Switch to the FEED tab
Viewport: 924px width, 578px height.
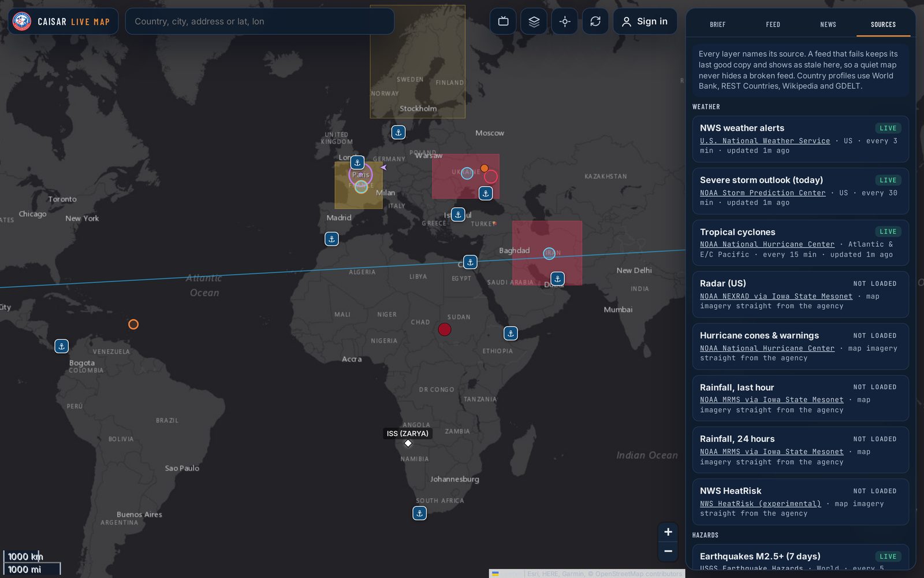773,24
